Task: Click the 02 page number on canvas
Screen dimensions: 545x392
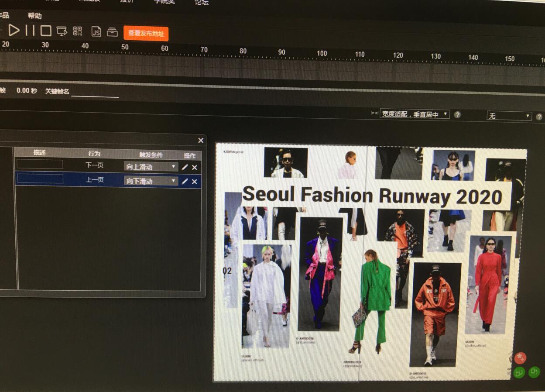Action: click(x=227, y=271)
